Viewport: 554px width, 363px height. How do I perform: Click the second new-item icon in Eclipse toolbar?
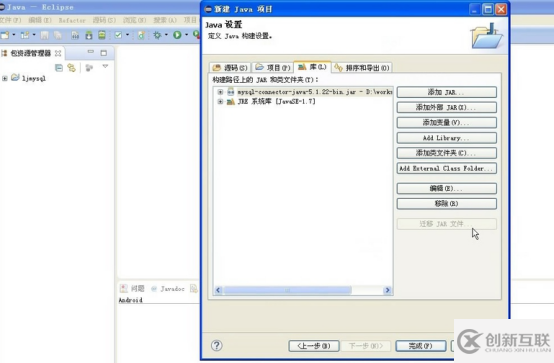(25, 35)
